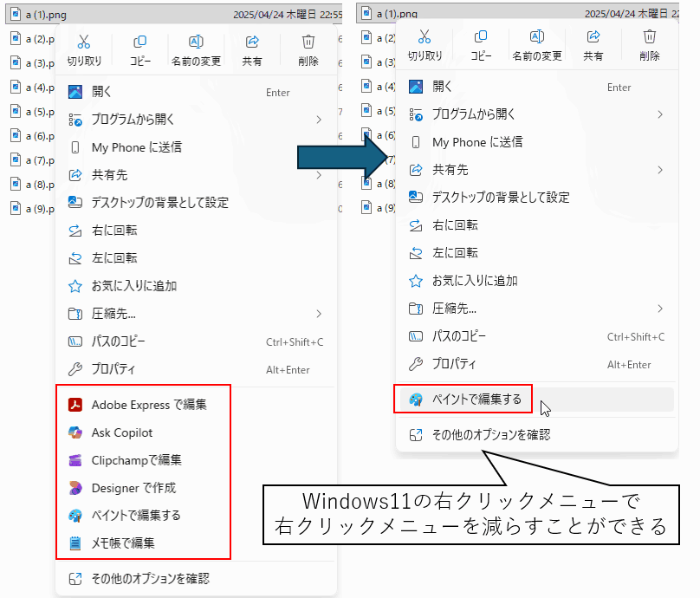The width and height of the screenshot is (700, 598).
Task: Choose Adobe Express で編集 entry
Action: [x=197, y=405]
